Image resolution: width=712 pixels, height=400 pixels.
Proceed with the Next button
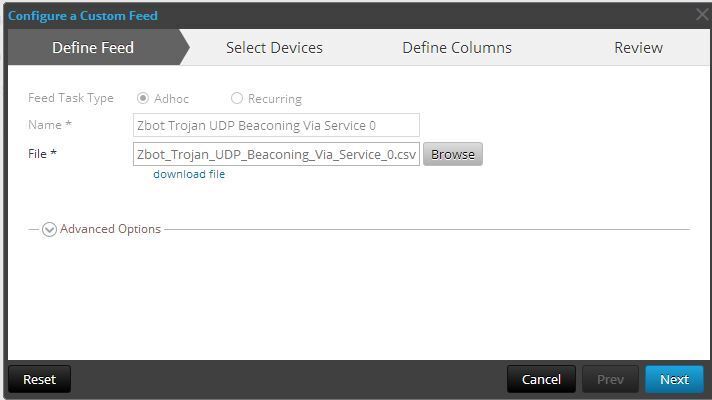coord(674,379)
